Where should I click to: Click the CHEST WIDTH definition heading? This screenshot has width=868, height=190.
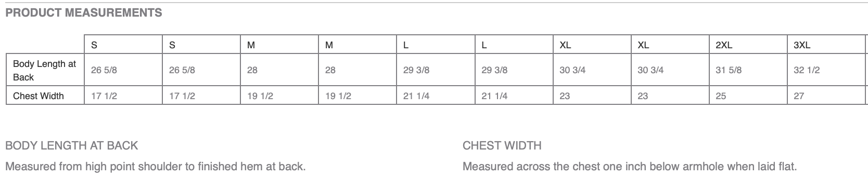(x=502, y=145)
